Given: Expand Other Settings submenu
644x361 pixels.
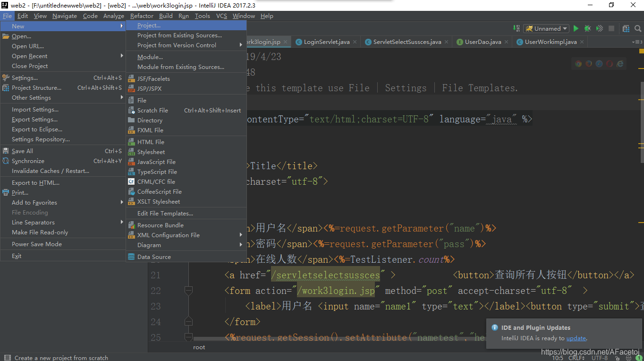Looking at the screenshot, I should (x=63, y=98).
